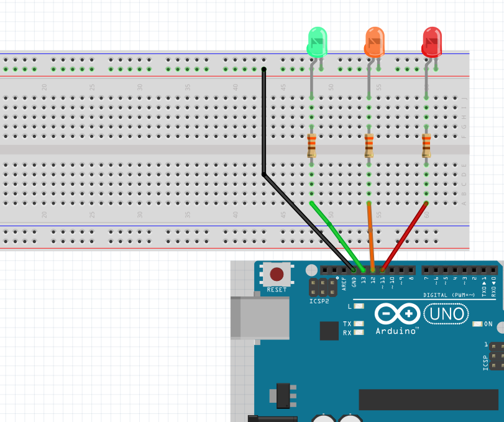Click the ICSP2 header on the Arduino
The height and width of the screenshot is (422, 504).
323,287
